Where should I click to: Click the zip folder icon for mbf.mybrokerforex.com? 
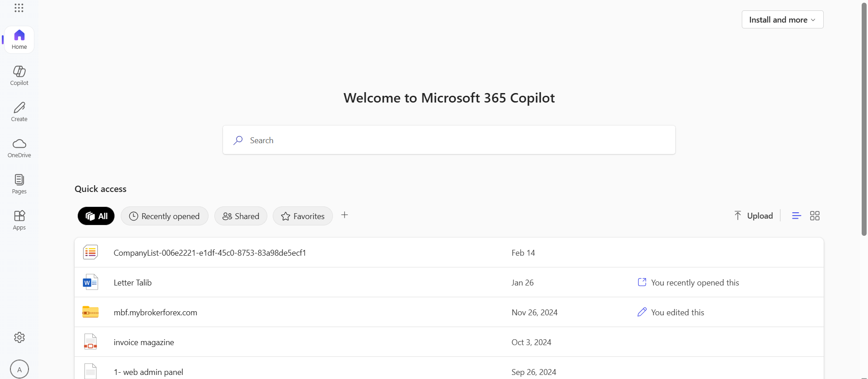tap(90, 312)
